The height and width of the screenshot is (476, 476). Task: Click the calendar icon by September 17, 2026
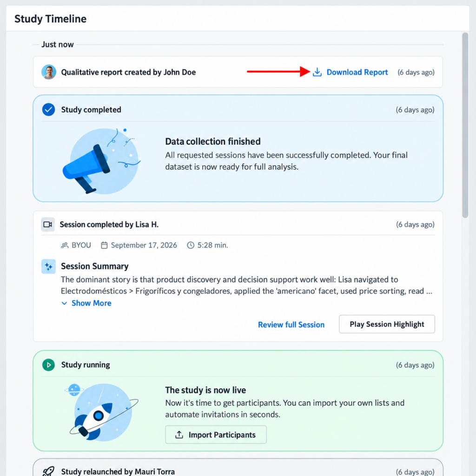point(104,245)
